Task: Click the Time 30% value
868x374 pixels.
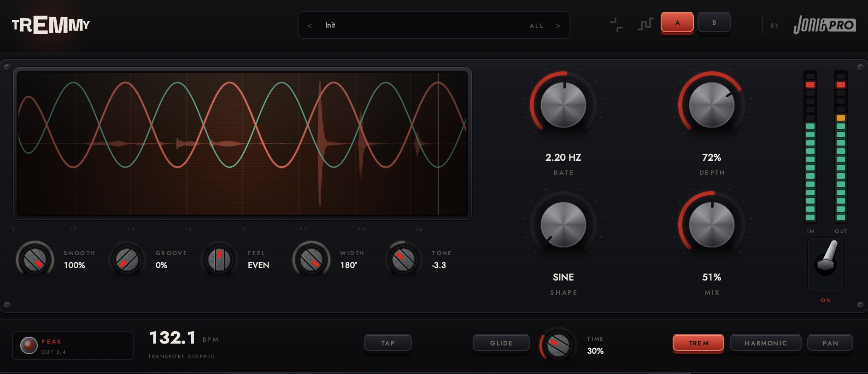Action: pos(595,351)
